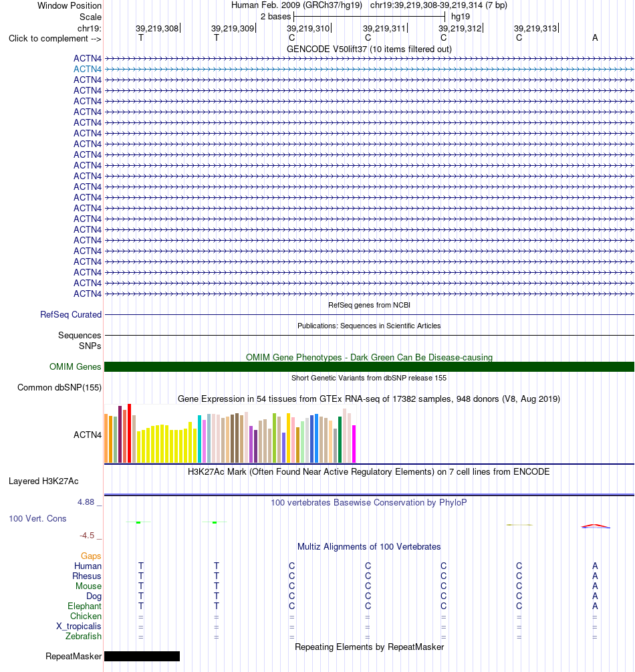This screenshot has height=672, width=635.
Task: Open 'Publications: Sequences in Scientific Articles' title
Action: 369,326
